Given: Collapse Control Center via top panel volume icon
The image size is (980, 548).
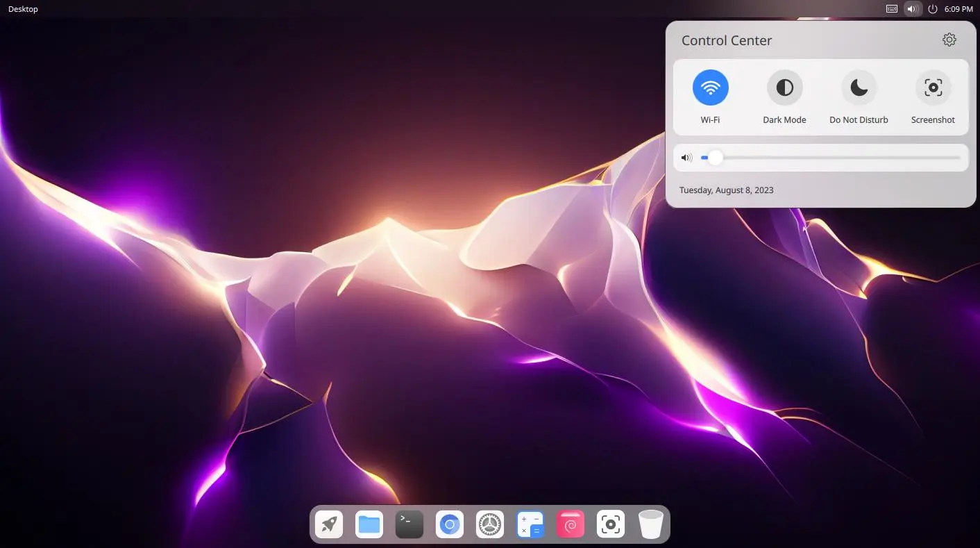Looking at the screenshot, I should point(913,9).
